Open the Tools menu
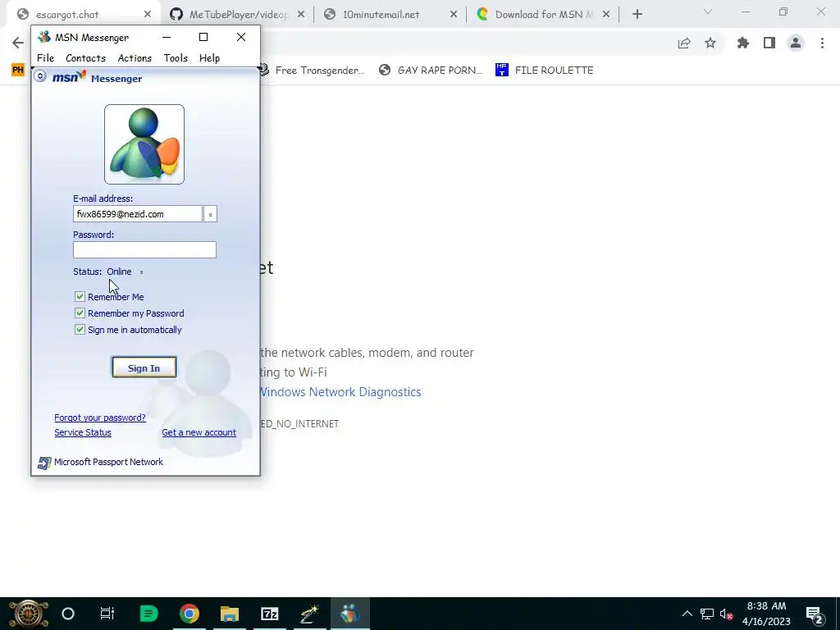The width and height of the screenshot is (840, 630). point(176,58)
